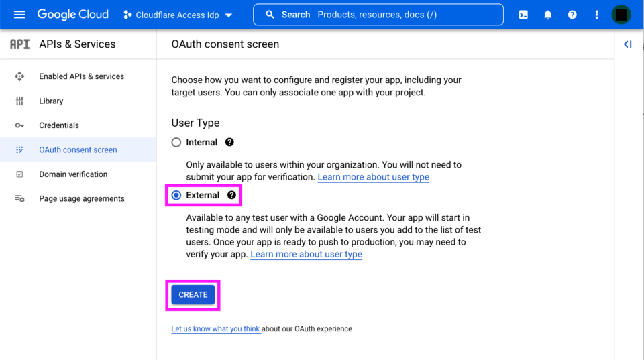Click the user account avatar
Screen dimensions: 644x360
(x=621, y=15)
